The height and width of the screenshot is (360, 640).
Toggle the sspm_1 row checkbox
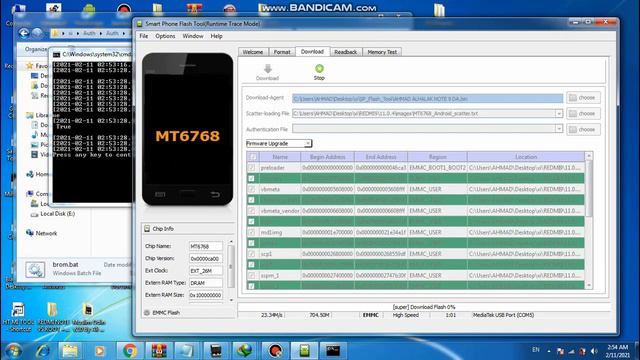[x=251, y=276]
